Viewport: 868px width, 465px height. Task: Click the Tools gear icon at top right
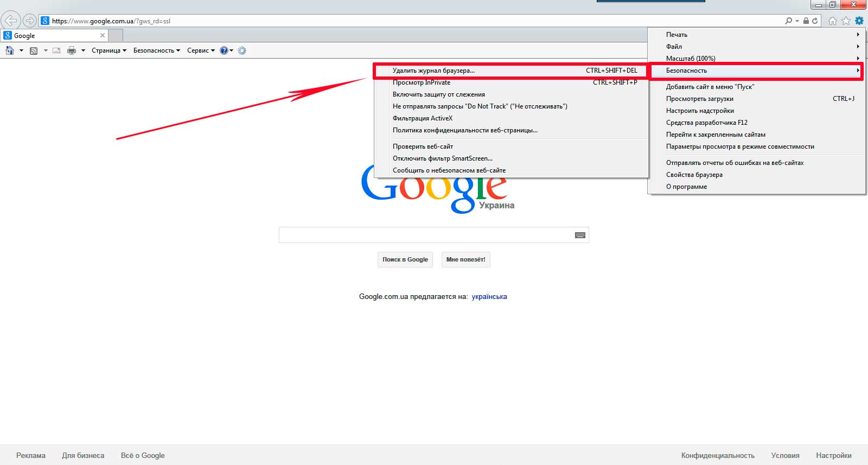[x=859, y=21]
